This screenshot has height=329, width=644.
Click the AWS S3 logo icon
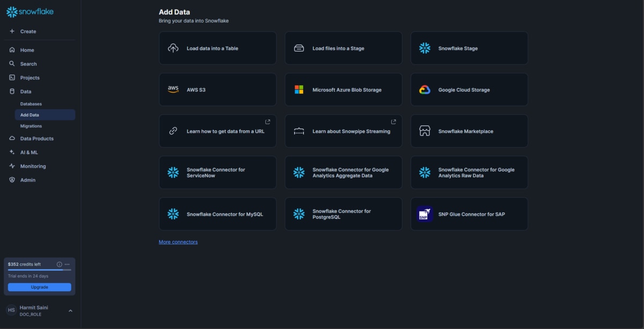pyautogui.click(x=173, y=90)
